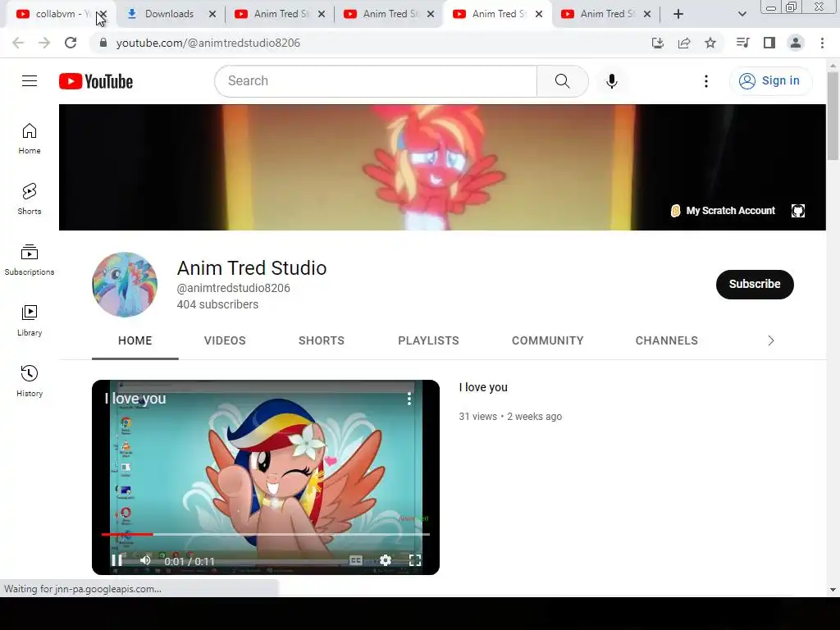The width and height of the screenshot is (840, 630).
Task: Pause the I love you video
Action: pos(116,560)
